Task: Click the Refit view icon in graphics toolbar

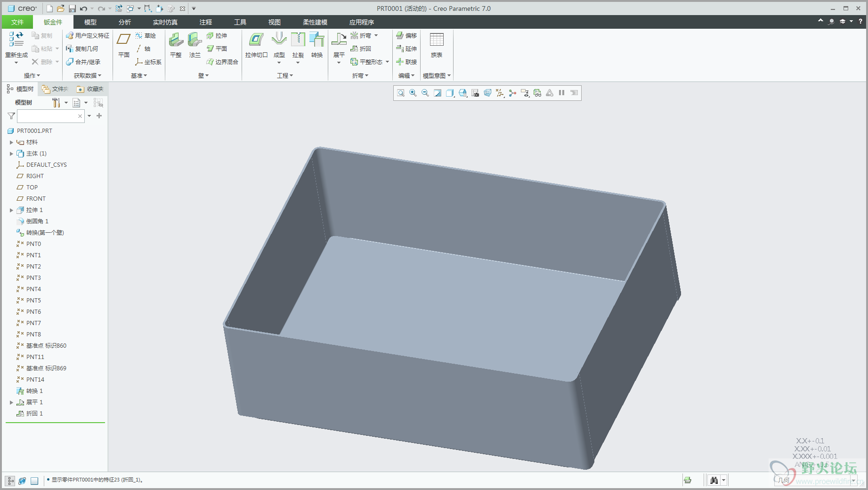Action: pyautogui.click(x=401, y=93)
